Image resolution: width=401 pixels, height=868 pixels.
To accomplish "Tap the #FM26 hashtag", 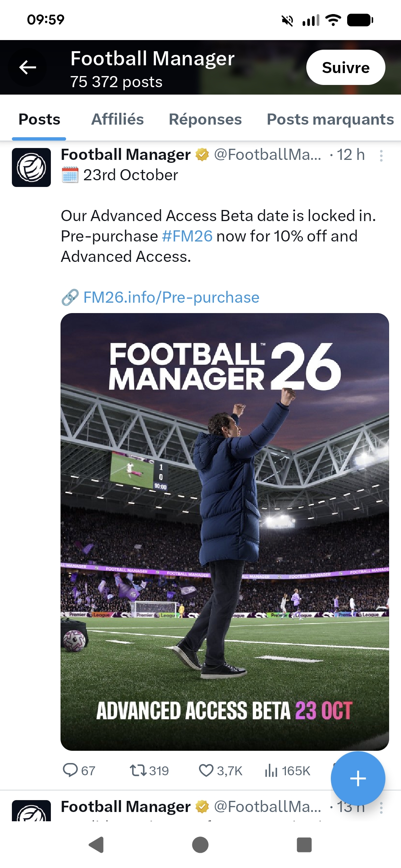I will click(x=187, y=236).
